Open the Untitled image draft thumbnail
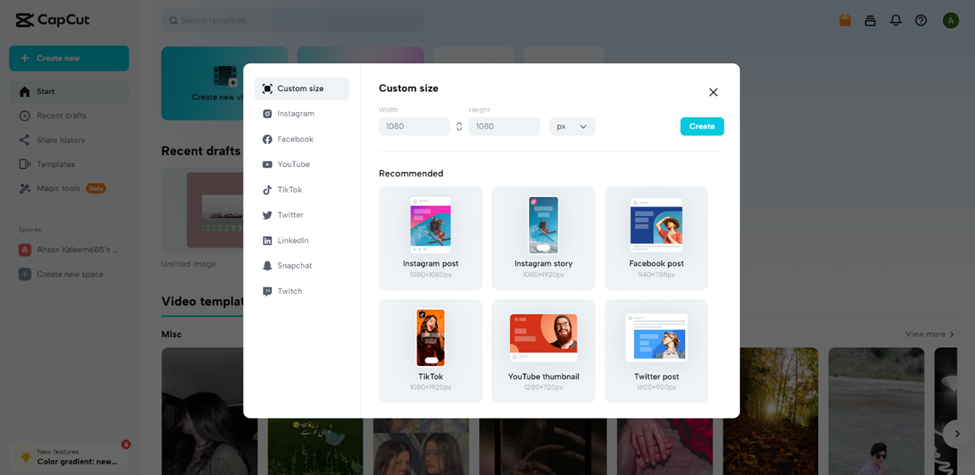 click(202, 210)
